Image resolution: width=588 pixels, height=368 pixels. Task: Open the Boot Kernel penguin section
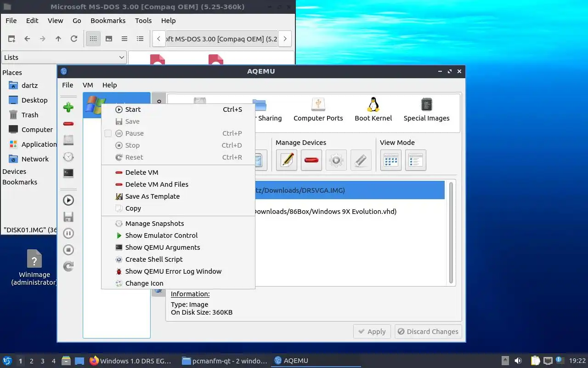point(373,109)
